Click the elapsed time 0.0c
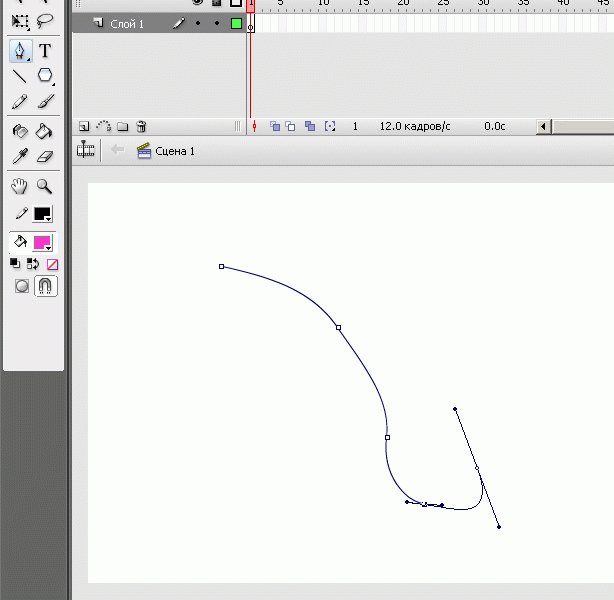Image resolution: width=614 pixels, height=600 pixels. 495,127
